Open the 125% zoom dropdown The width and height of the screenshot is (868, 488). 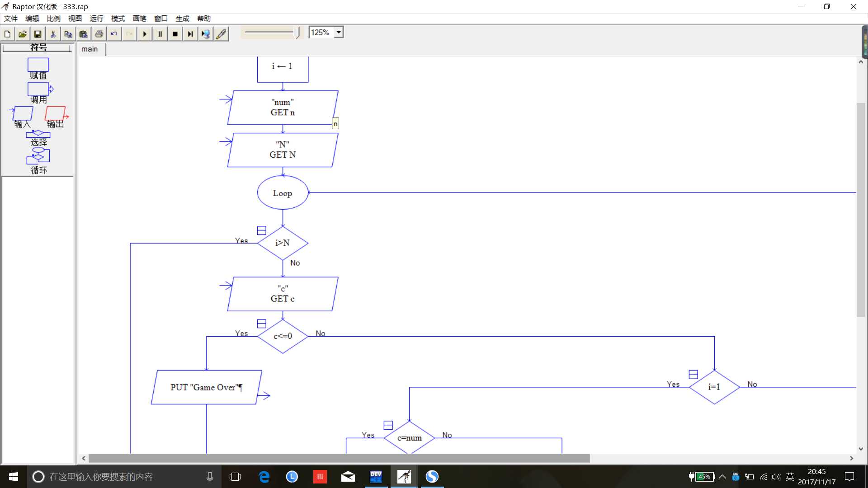click(339, 33)
